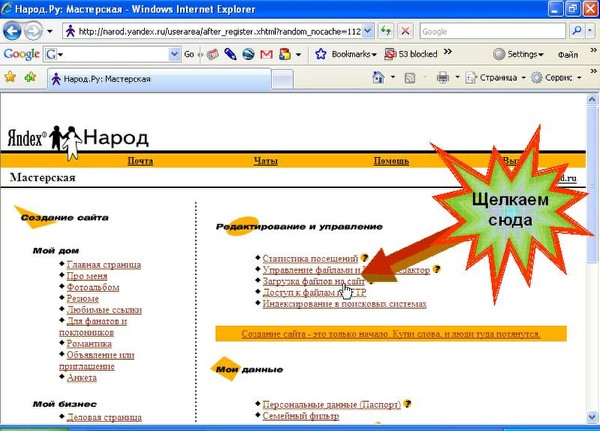Click the Google toolbar logo
This screenshot has width=600, height=431.
pos(21,54)
